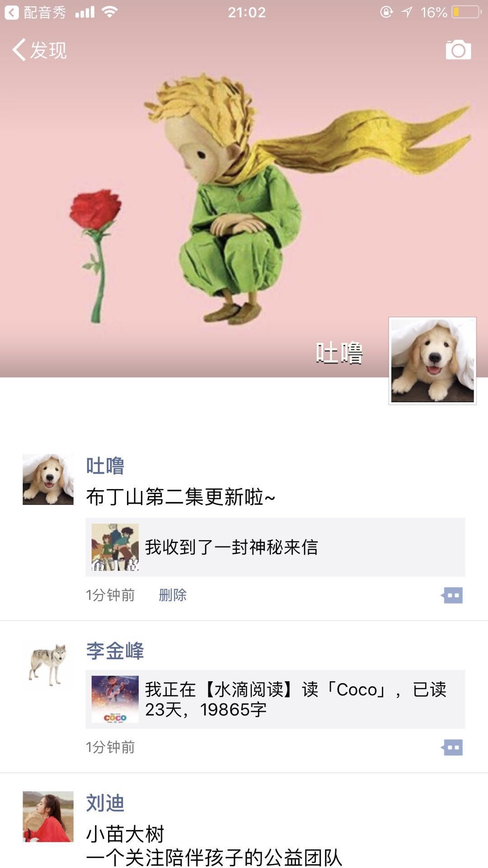
Task: Open shared link 我收到了一封神秘来信
Action: (x=275, y=547)
